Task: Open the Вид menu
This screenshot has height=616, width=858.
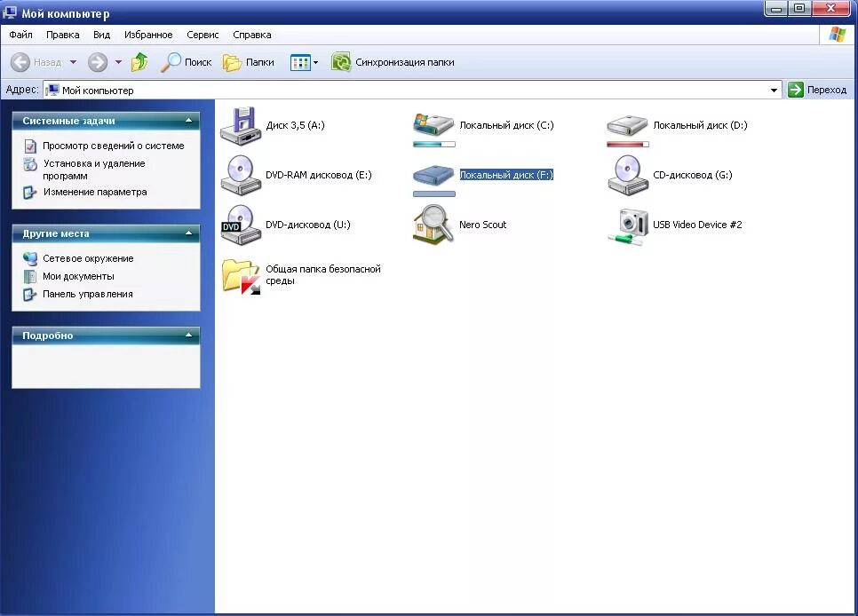Action: coord(102,35)
